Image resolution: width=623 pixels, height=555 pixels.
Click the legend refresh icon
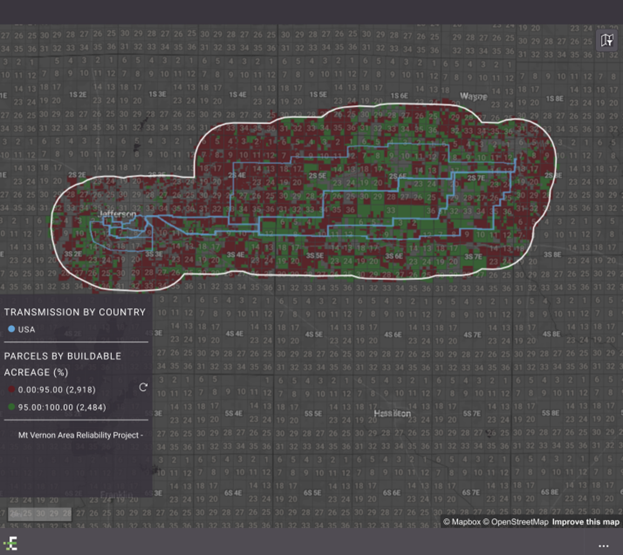[143, 387]
